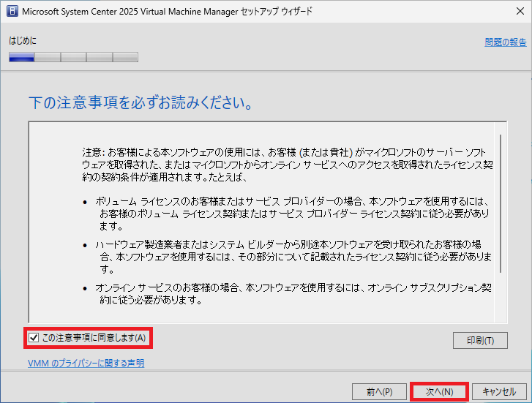This screenshot has height=403, width=532.
Task: Click the heading 下の注意事項を必ずお読みください。
Action: (x=141, y=103)
